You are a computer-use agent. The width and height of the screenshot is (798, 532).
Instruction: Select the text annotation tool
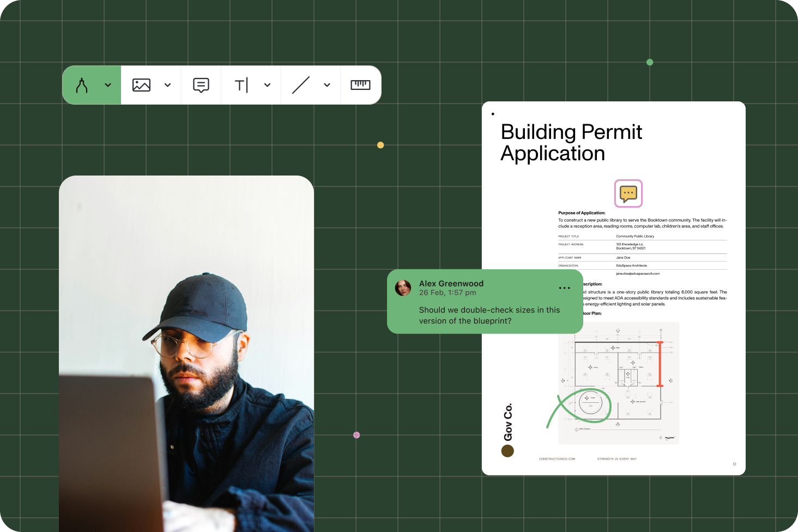pyautogui.click(x=241, y=85)
